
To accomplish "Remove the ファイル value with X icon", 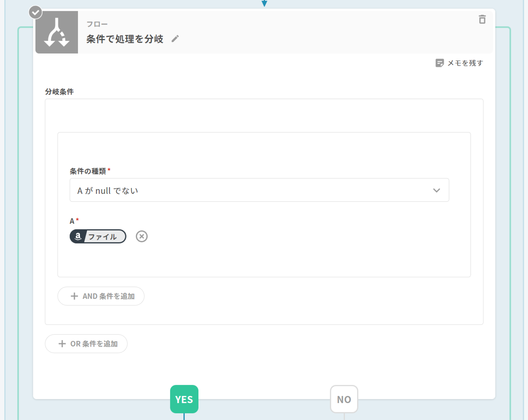I will 141,236.
